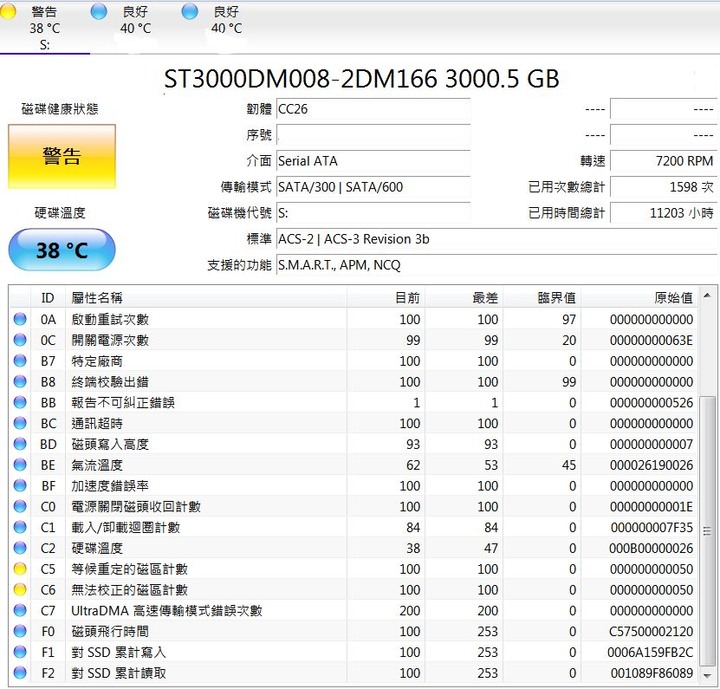The width and height of the screenshot is (720, 689).
Task: Select the 無法校正的磁區計數 attribute row
Action: (354, 590)
